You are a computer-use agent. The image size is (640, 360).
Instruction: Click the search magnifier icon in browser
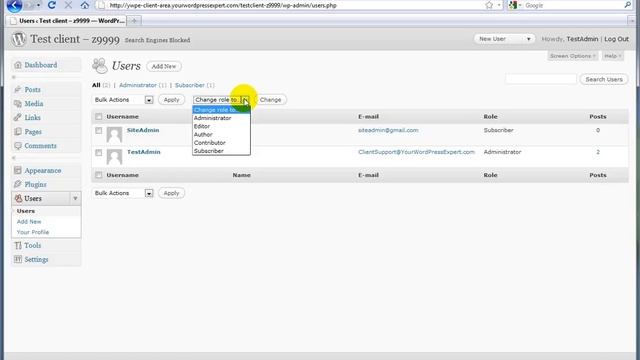(x=627, y=5)
